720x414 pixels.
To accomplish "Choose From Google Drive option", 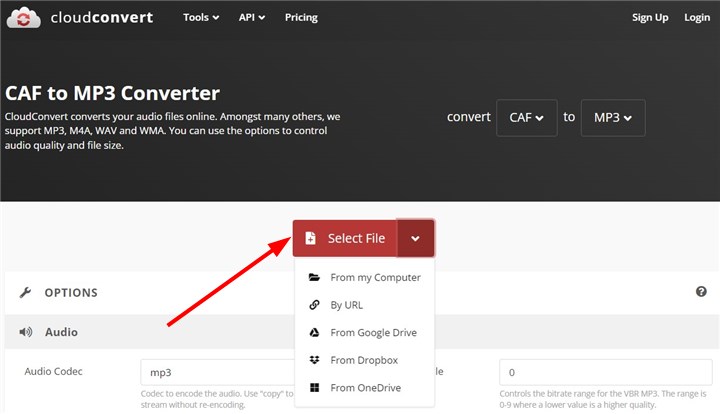I will pyautogui.click(x=365, y=332).
